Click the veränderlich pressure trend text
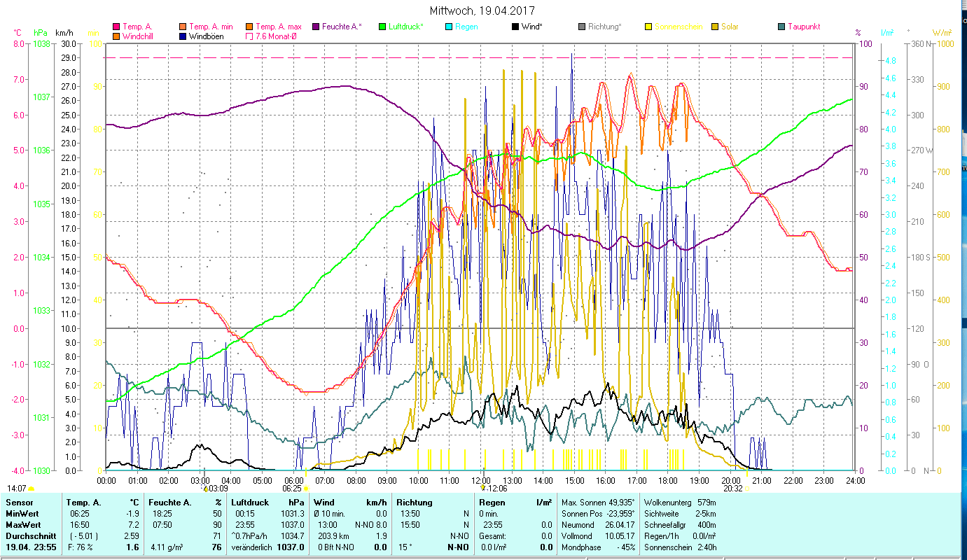This screenshot has width=967, height=560. click(251, 547)
